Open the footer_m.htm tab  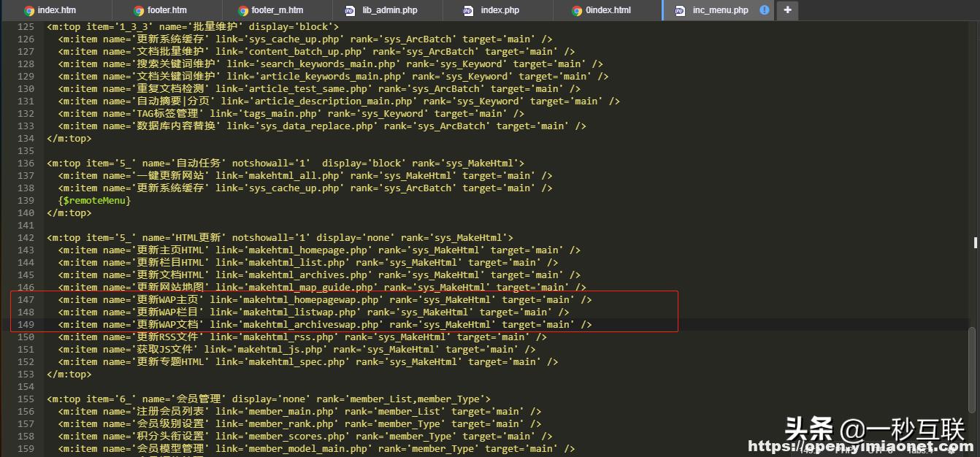277,10
